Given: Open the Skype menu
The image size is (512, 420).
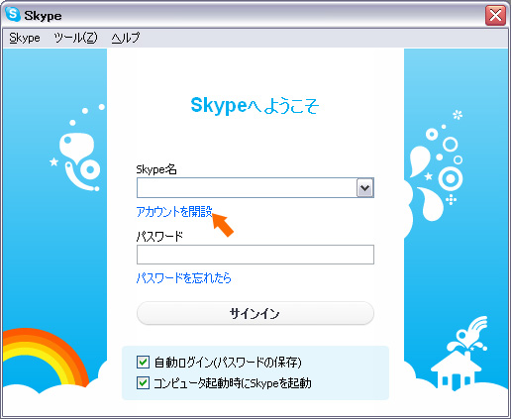Looking at the screenshot, I should pyautogui.click(x=25, y=38).
